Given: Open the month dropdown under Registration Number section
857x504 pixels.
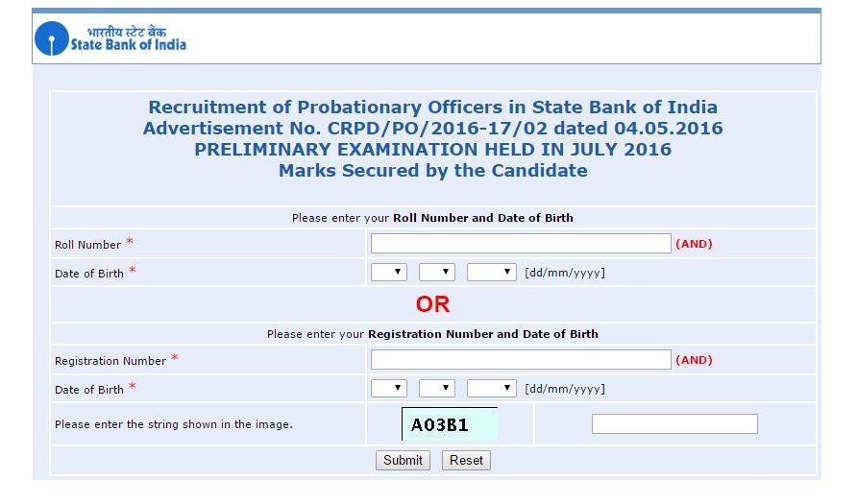Looking at the screenshot, I should tap(437, 388).
